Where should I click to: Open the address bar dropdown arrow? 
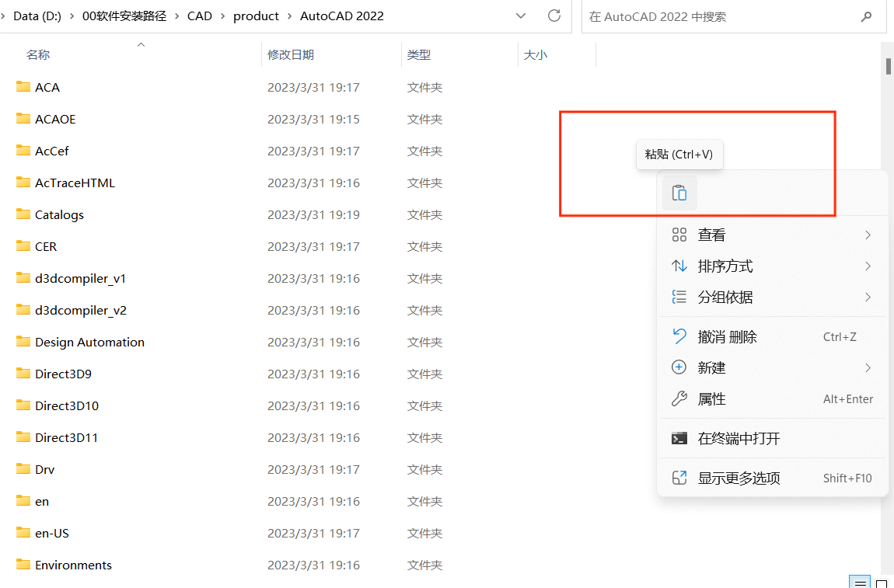[521, 16]
